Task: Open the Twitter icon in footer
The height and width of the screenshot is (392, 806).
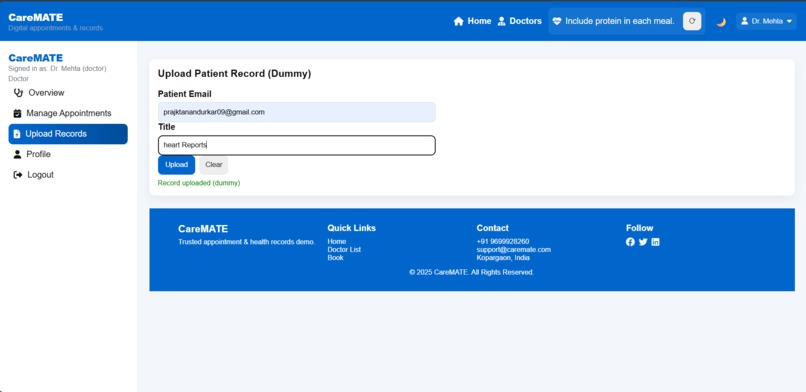Action: coord(643,242)
